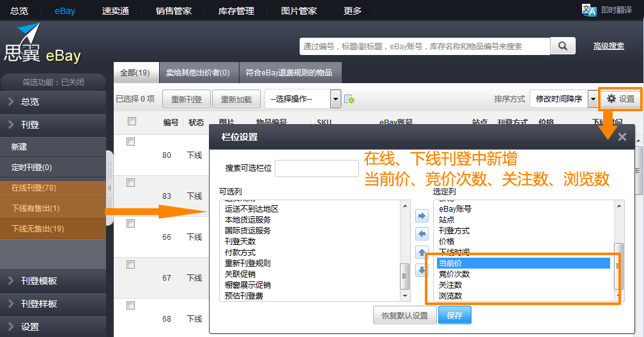Image resolution: width=644 pixels, height=337 pixels.
Task: Open the 修改时间降序 sort dropdown
Action: (x=563, y=98)
